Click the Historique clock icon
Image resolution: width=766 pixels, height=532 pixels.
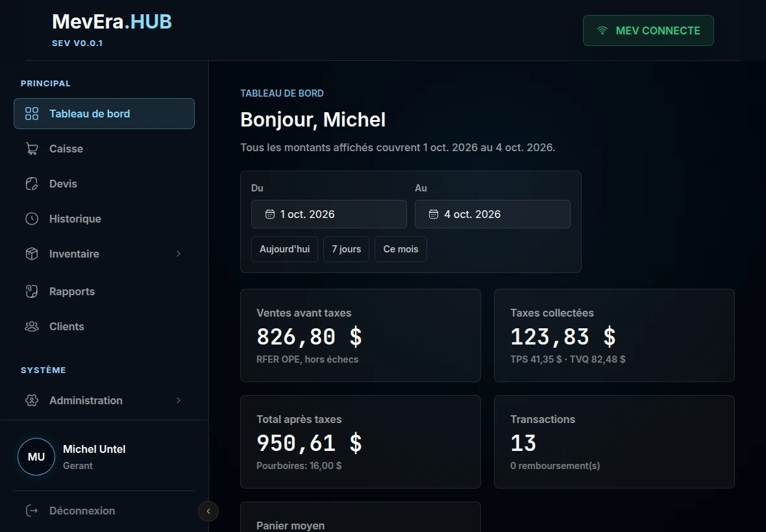[32, 219]
